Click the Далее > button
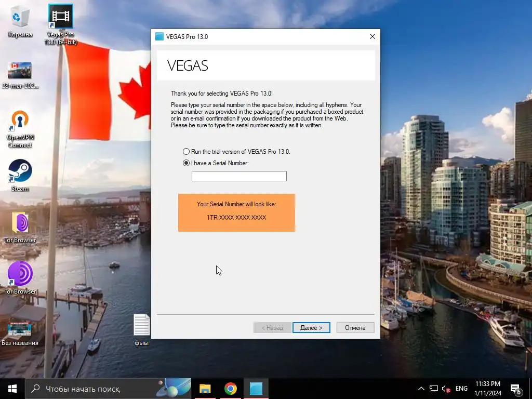The width and height of the screenshot is (532, 399). click(x=311, y=327)
